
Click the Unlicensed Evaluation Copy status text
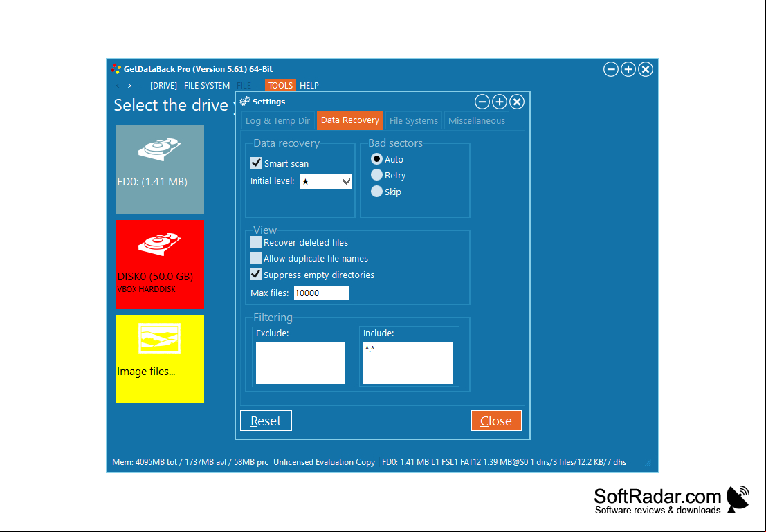(325, 462)
